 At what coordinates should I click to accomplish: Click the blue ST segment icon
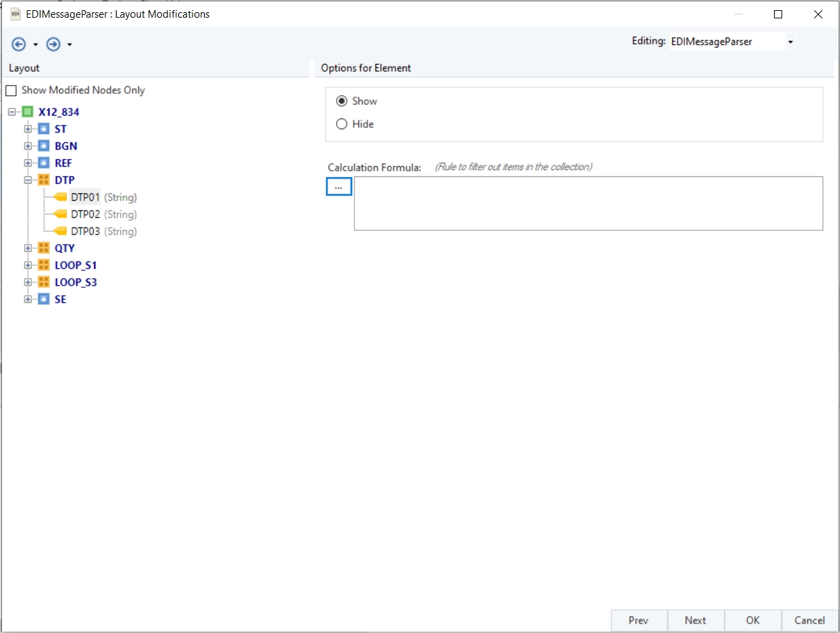44,129
